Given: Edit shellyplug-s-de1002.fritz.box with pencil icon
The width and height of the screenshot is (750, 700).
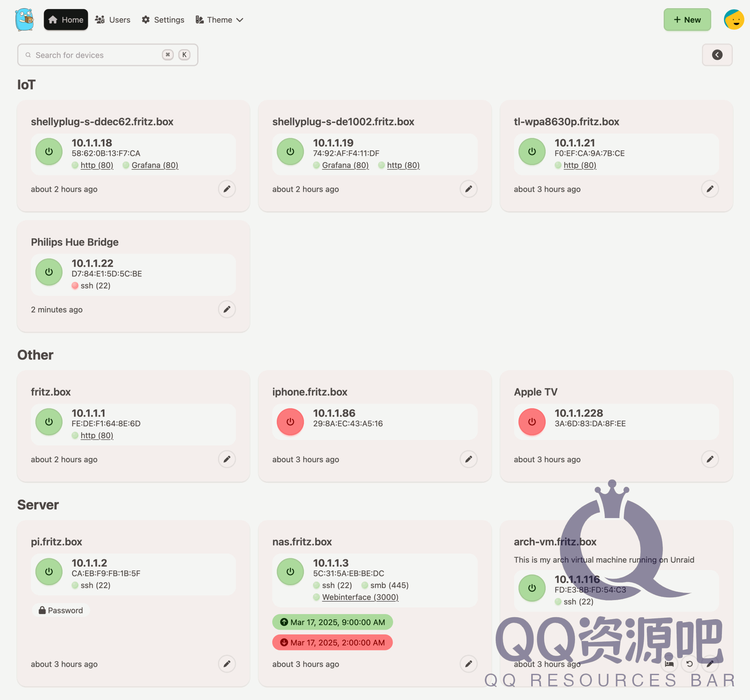Looking at the screenshot, I should (x=468, y=189).
